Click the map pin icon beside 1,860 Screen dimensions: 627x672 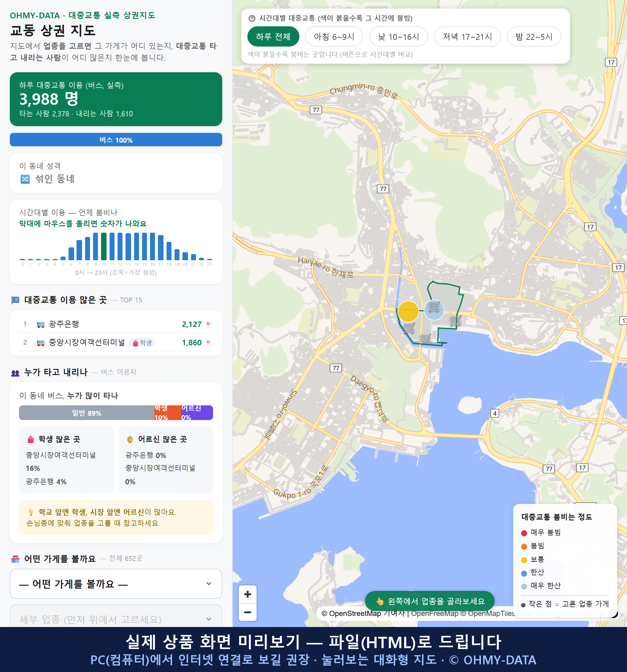(x=208, y=343)
